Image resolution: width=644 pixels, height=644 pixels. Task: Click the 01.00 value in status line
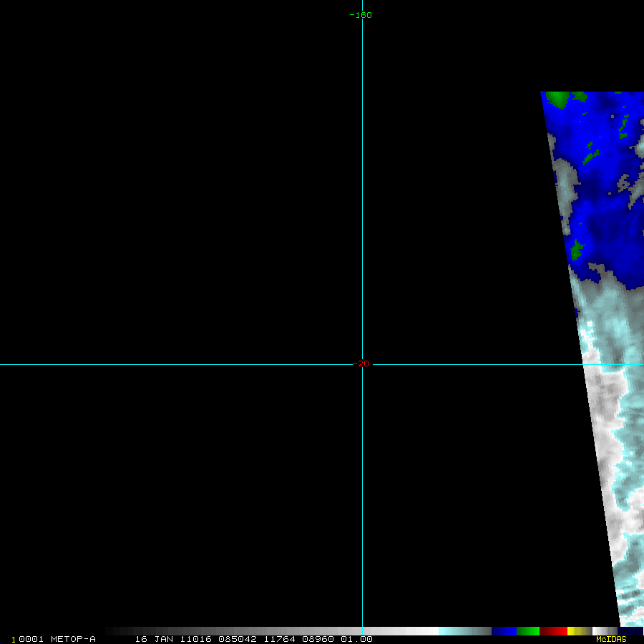point(356,639)
